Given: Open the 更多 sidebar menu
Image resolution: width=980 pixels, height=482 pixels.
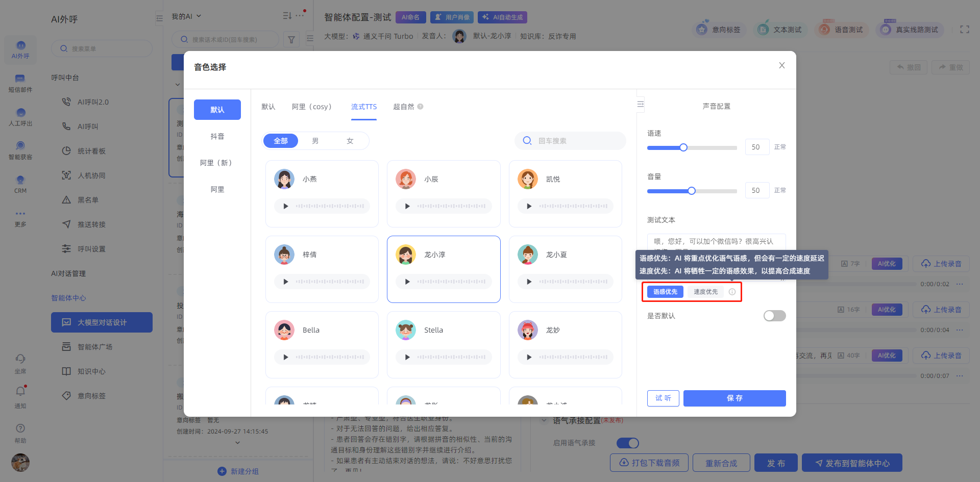Looking at the screenshot, I should pyautogui.click(x=20, y=218).
